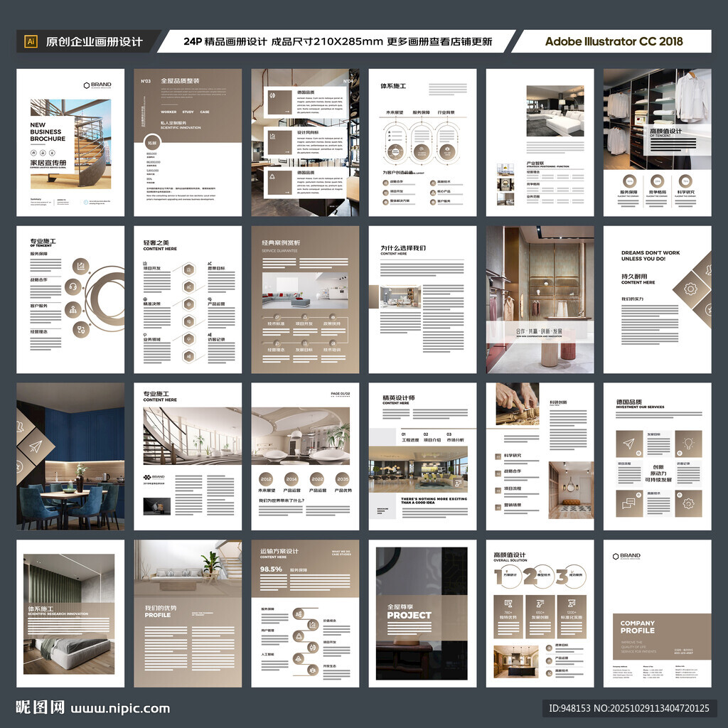728x728 pixels.
Task: Select the bedroom photo page with 体系施工 band
Action: 70,614
